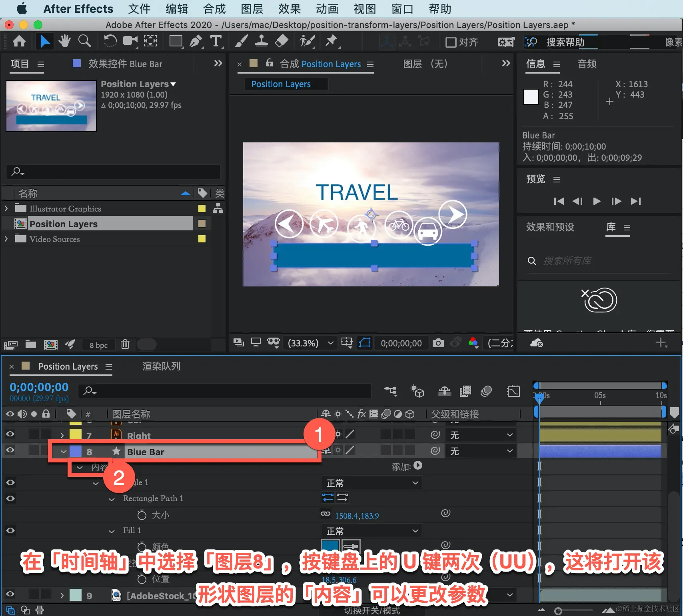Viewport: 683px width, 616px height.
Task: Select the Selection arrow tool
Action: tap(44, 41)
